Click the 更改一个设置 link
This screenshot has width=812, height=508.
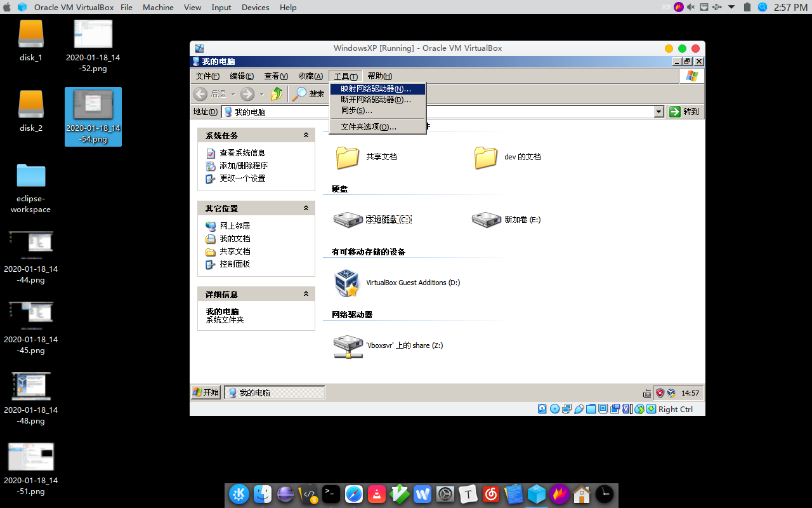coord(242,178)
